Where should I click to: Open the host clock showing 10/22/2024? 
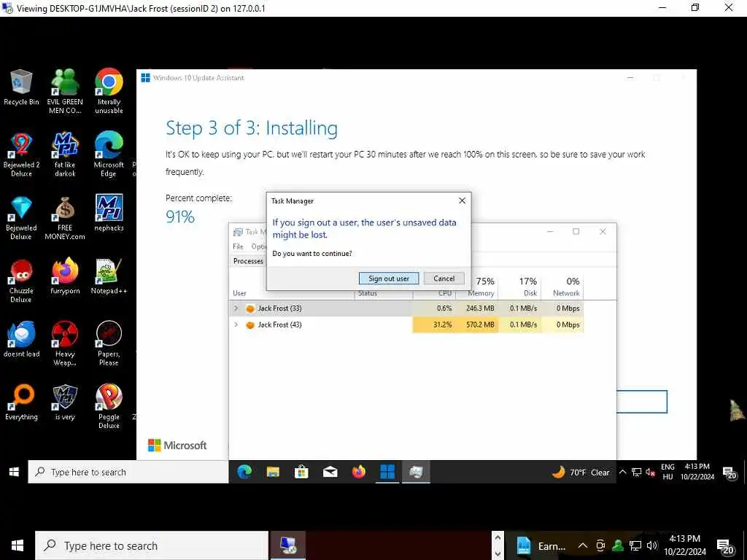(684, 545)
